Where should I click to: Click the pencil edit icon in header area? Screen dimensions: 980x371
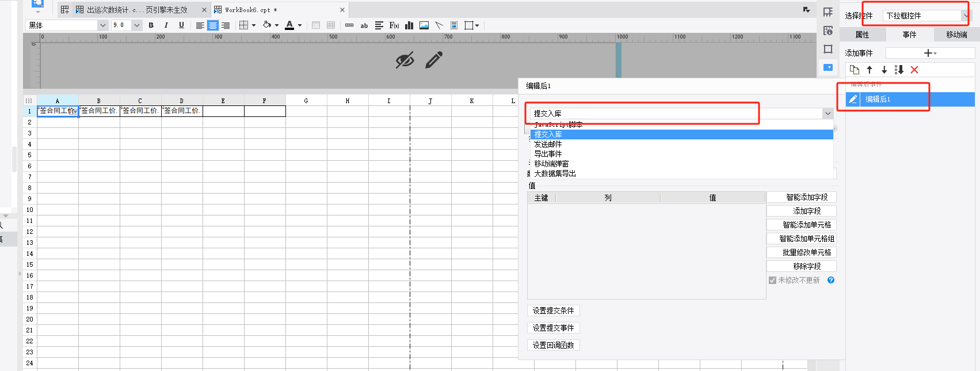pyautogui.click(x=434, y=60)
